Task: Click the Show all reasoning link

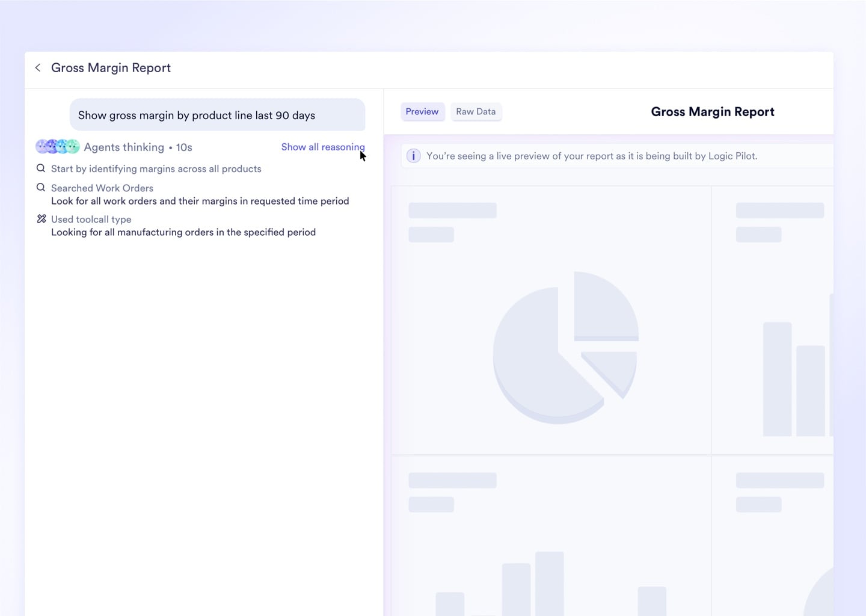Action: click(x=323, y=147)
